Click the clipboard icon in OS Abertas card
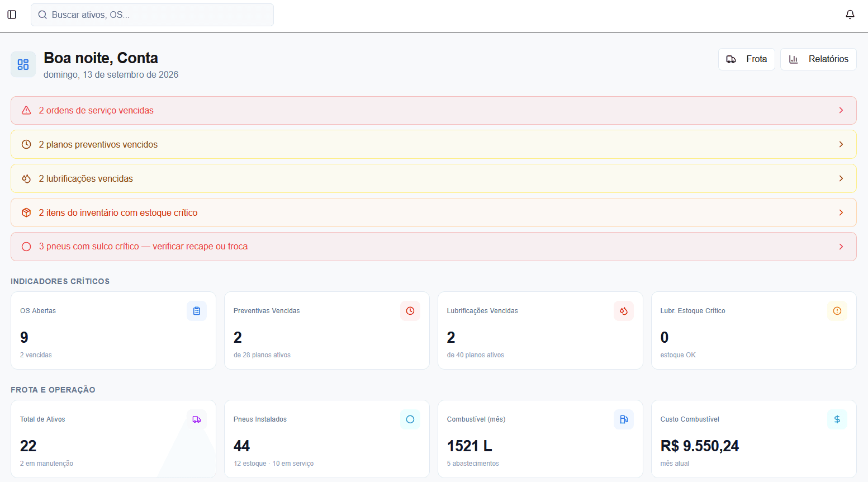This screenshot has height=482, width=868. [x=197, y=311]
